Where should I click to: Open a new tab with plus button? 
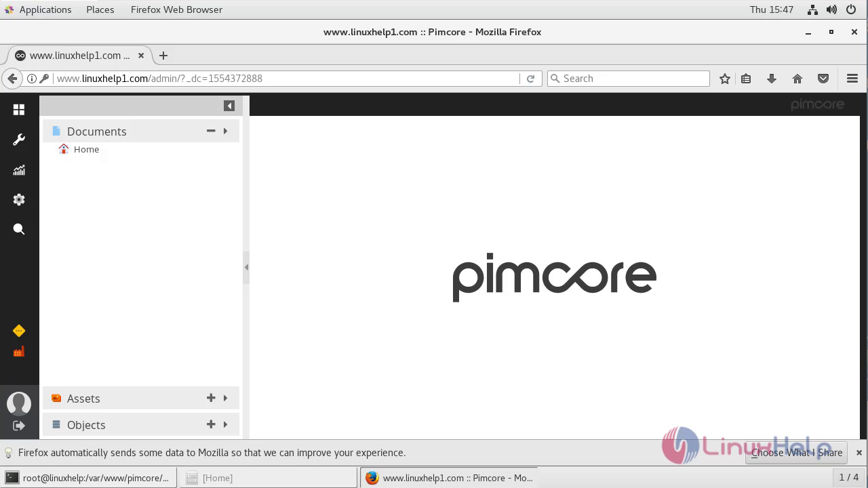click(x=163, y=56)
